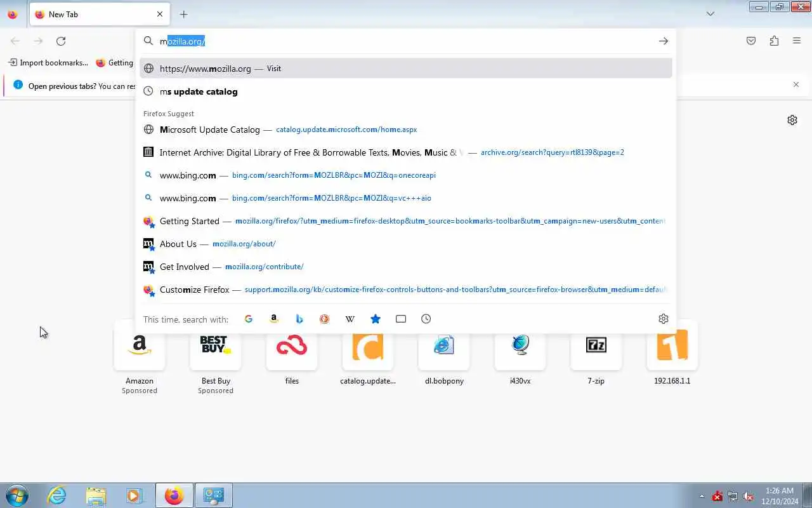Screen dimensions: 812x508
Task: Switch to the Firefox taskbar button
Action: [x=174, y=495]
